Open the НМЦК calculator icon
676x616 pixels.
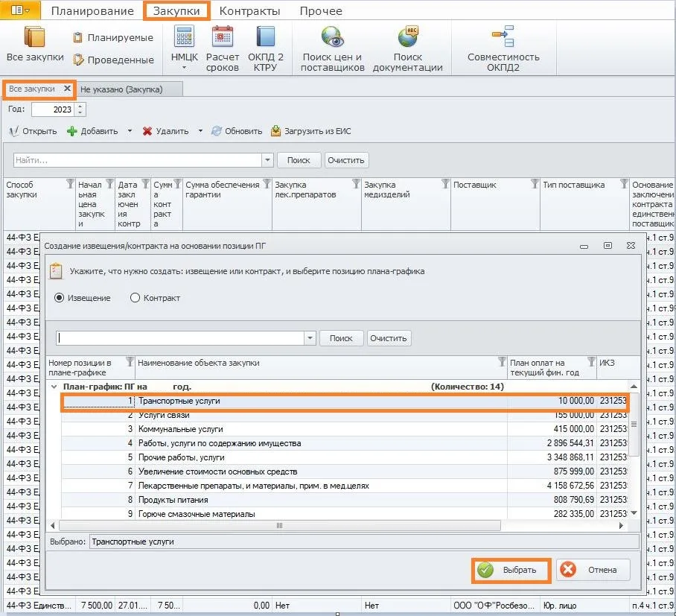[184, 36]
